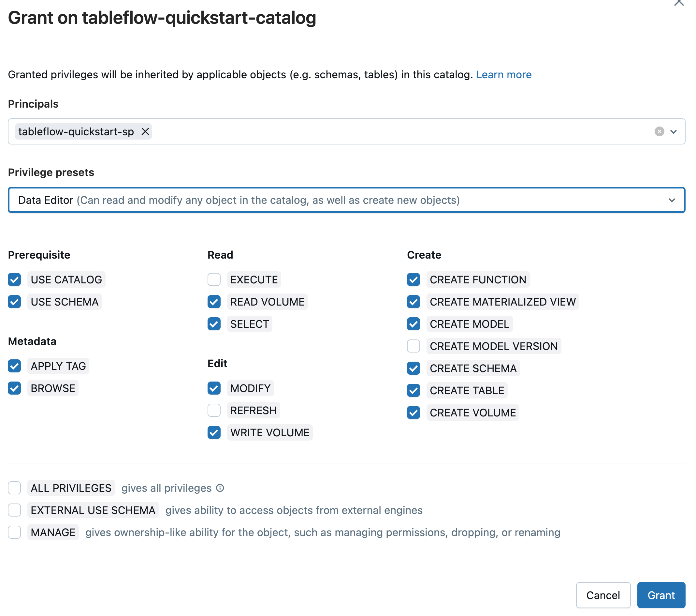
Task: Tick the ALL PRIVILEGES checkbox
Action: [14, 488]
